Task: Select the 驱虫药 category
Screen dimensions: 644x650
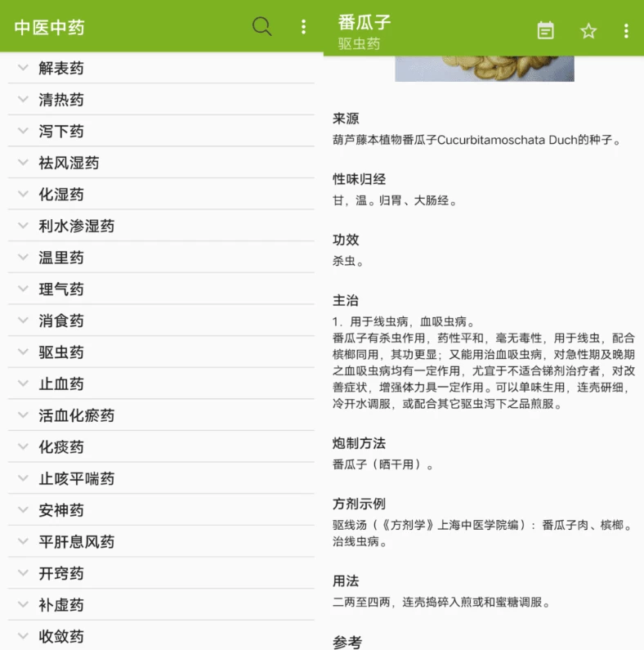Action: point(61,352)
